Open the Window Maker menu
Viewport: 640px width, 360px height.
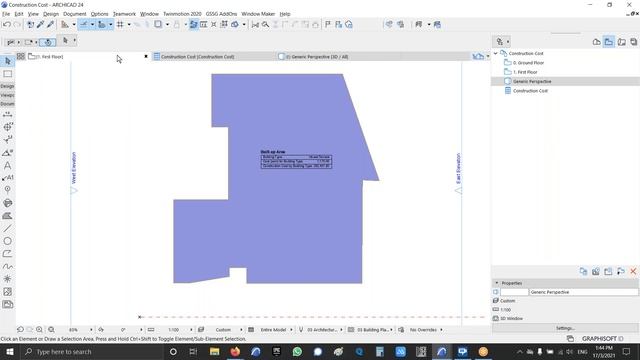(258, 14)
